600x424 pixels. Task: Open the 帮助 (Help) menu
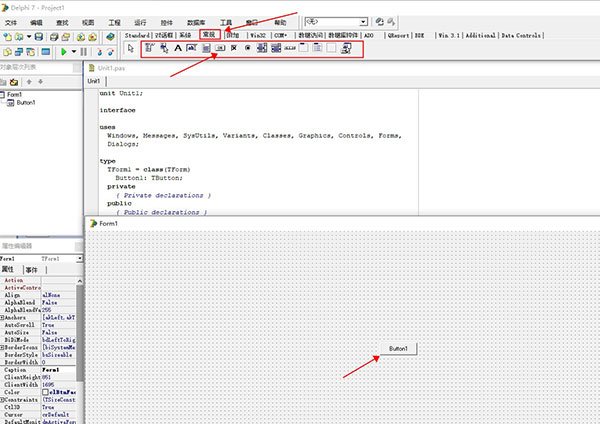tap(280, 23)
